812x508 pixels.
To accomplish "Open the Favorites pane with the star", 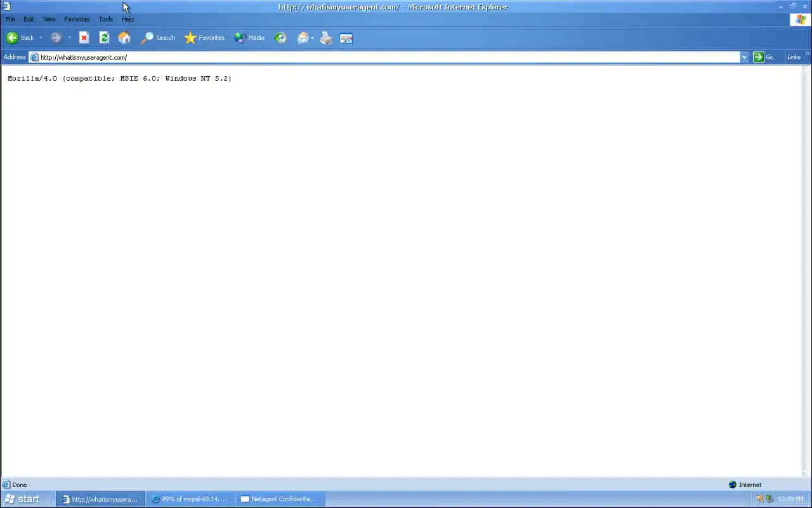I will [204, 38].
